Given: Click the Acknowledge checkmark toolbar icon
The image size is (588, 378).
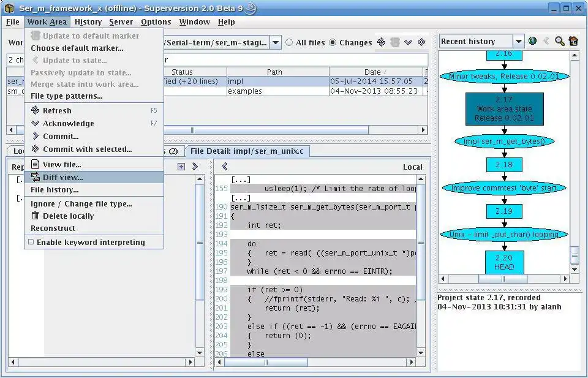Looking at the screenshot, I should tap(408, 42).
